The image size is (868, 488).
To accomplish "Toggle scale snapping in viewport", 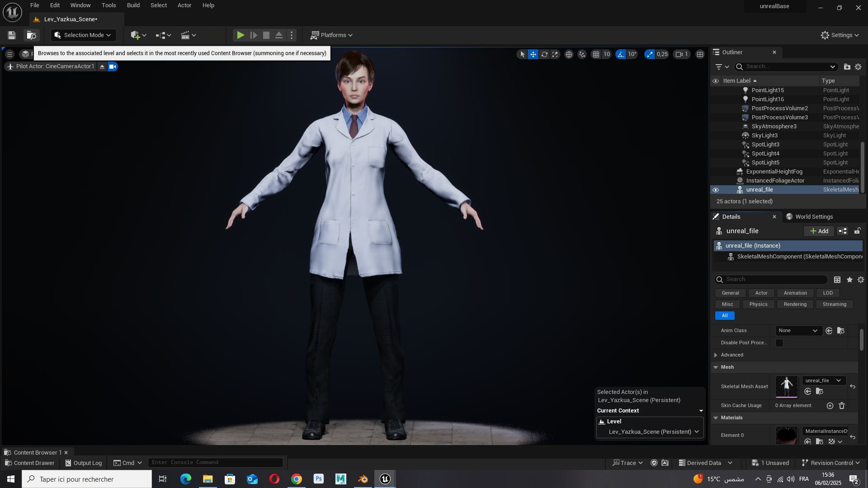I will pos(650,54).
